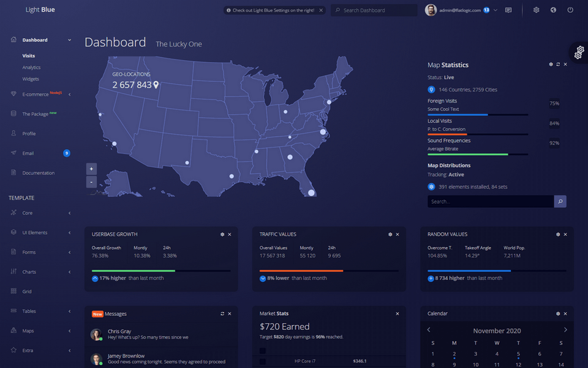This screenshot has height=368, width=588.
Task: Zoom out the map with minus button
Action: pos(91,182)
